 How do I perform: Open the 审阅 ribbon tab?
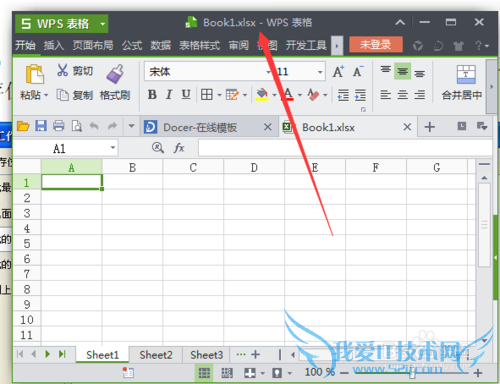239,45
